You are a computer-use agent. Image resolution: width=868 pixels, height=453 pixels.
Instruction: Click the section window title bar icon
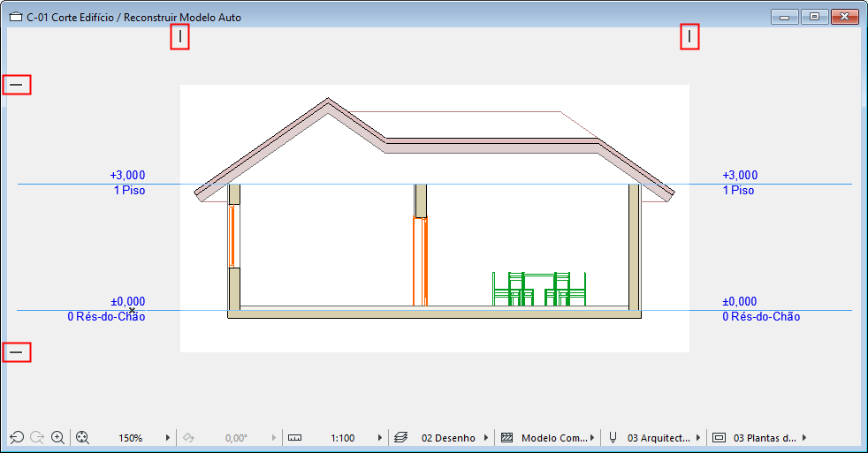tap(16, 17)
